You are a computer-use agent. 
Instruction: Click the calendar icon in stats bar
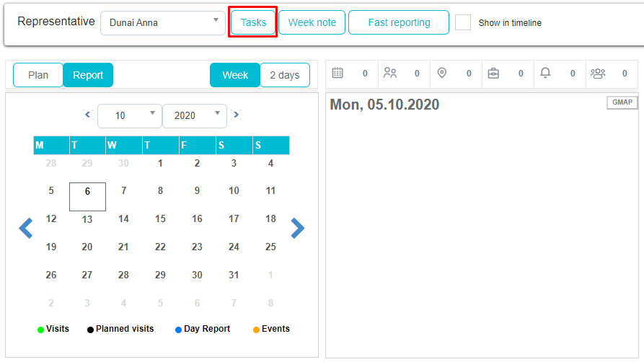click(338, 73)
